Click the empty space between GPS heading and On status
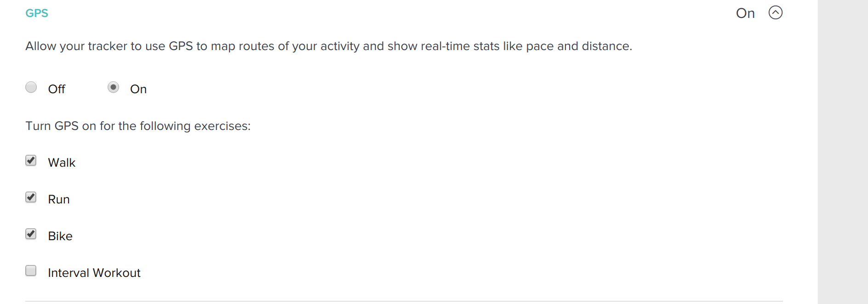The width and height of the screenshot is (868, 304). click(391, 13)
